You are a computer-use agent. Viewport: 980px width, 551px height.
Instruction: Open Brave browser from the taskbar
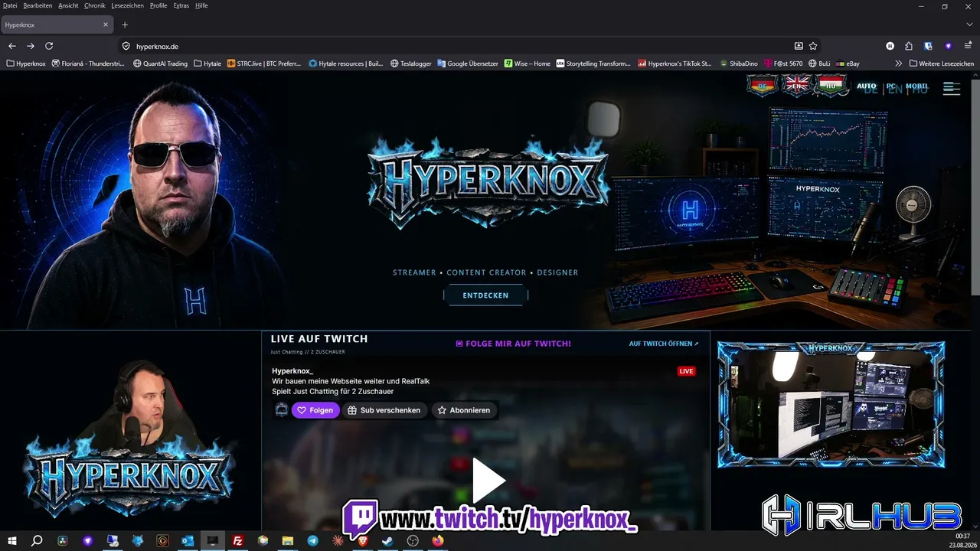point(363,541)
